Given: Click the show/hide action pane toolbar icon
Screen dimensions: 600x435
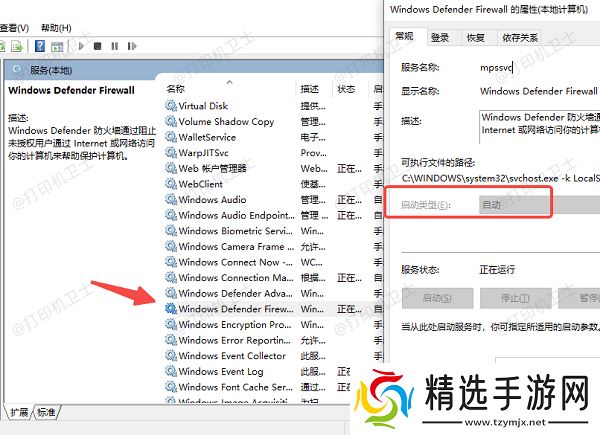Looking at the screenshot, I should [x=57, y=47].
